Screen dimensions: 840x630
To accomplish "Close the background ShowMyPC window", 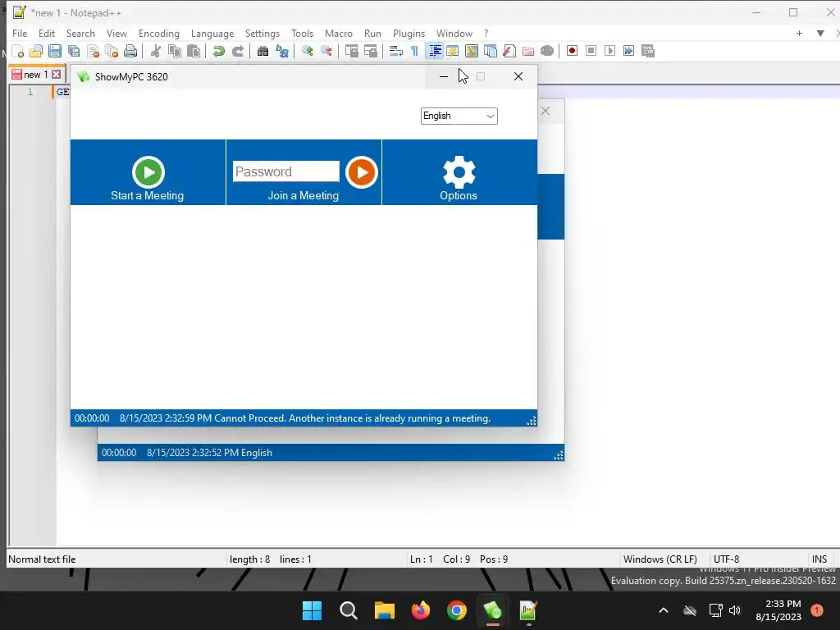I will point(546,111).
